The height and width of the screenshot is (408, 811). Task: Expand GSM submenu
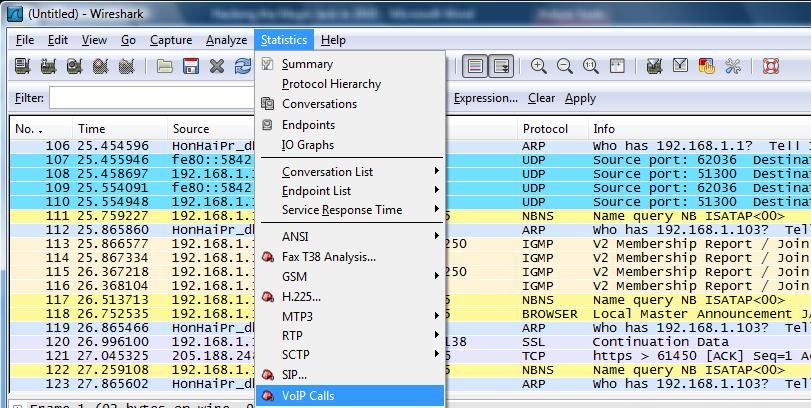350,277
